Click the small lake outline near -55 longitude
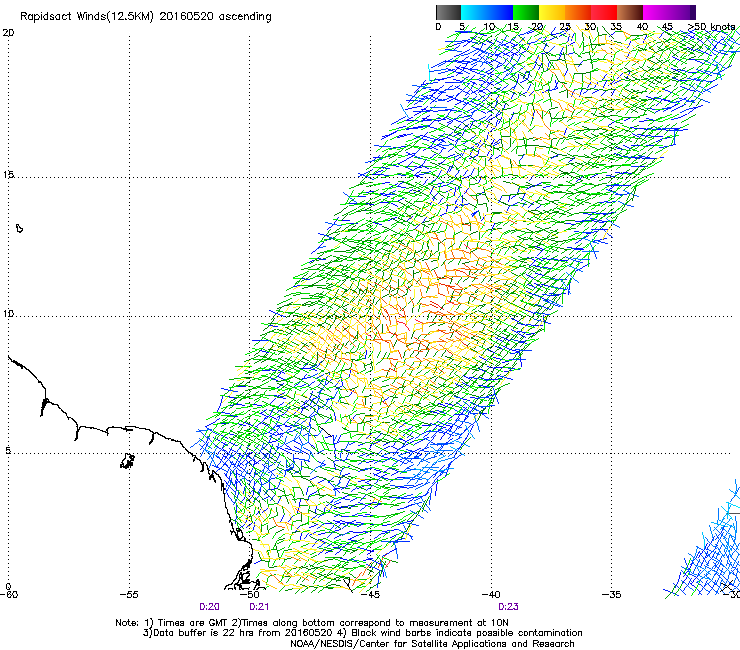740x650 pixels. pos(127,461)
